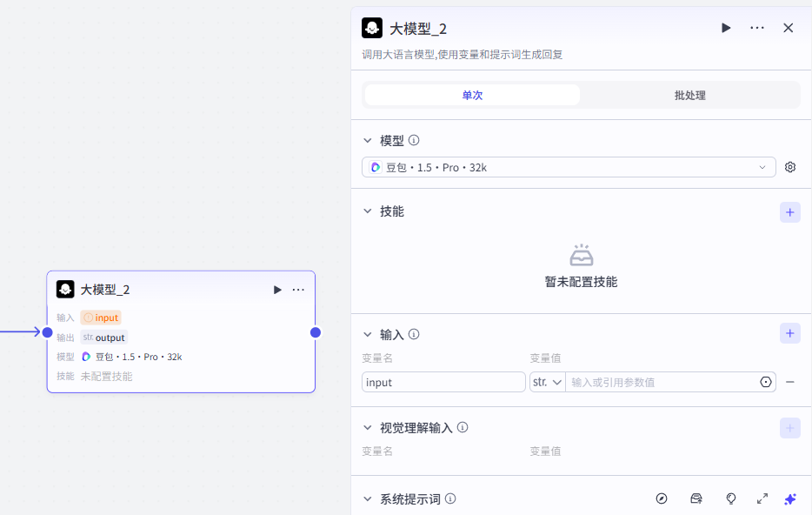
Task: Remove the input variable row
Action: (x=790, y=382)
